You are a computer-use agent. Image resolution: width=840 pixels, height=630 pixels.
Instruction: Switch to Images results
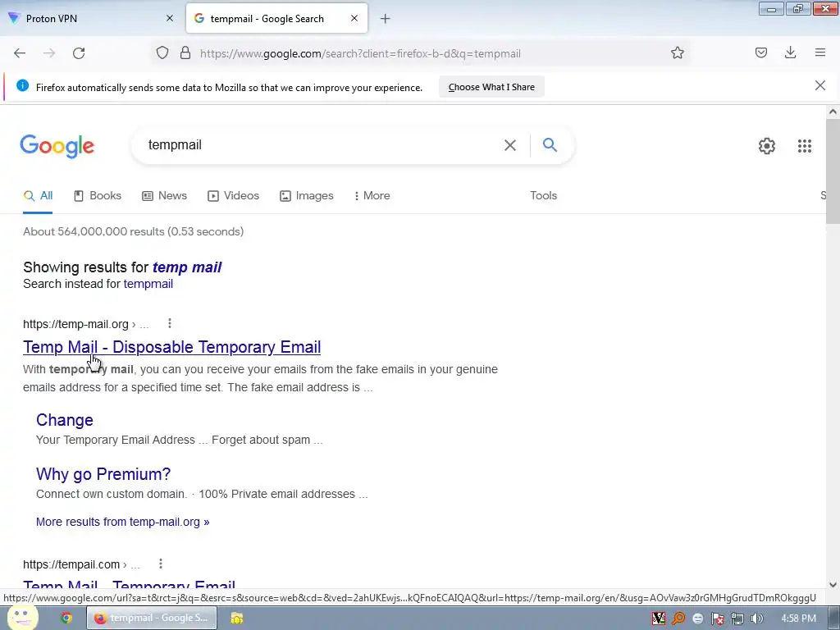tap(307, 196)
